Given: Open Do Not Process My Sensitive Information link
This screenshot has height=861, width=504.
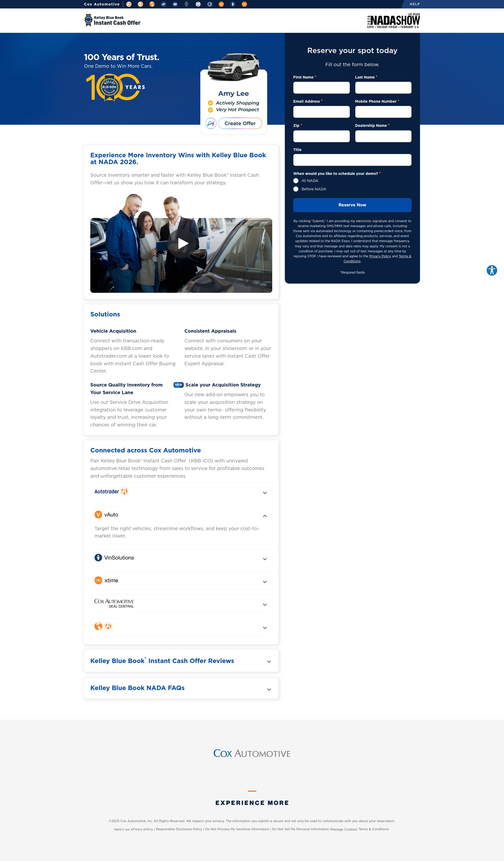Looking at the screenshot, I should pos(237,829).
